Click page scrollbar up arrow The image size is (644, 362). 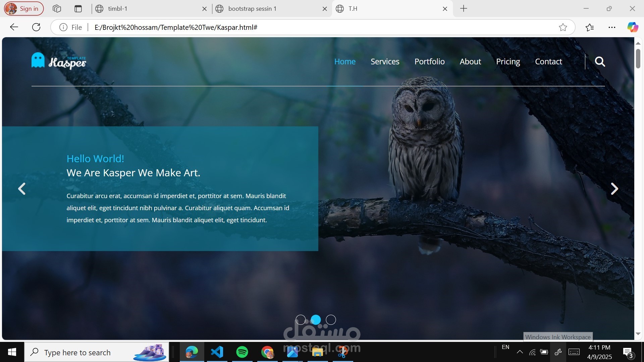638,43
